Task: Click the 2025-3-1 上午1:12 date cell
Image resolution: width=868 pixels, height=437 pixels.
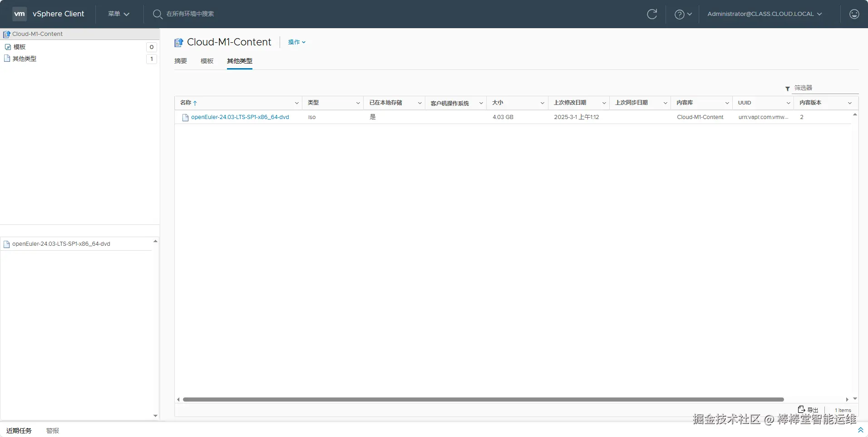Action: tap(577, 117)
